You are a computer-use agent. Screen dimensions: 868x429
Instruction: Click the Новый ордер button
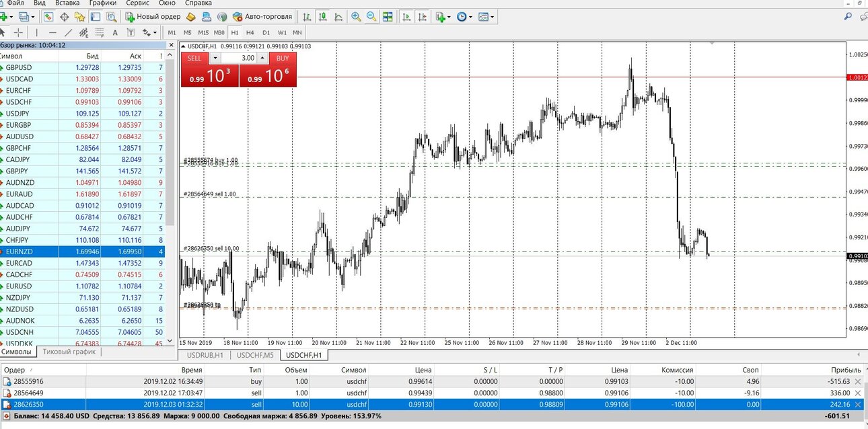(x=153, y=16)
